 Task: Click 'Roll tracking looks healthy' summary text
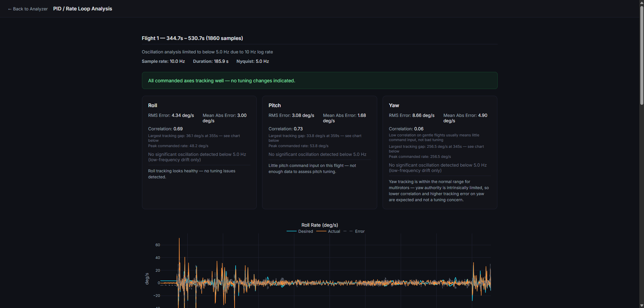[192, 174]
